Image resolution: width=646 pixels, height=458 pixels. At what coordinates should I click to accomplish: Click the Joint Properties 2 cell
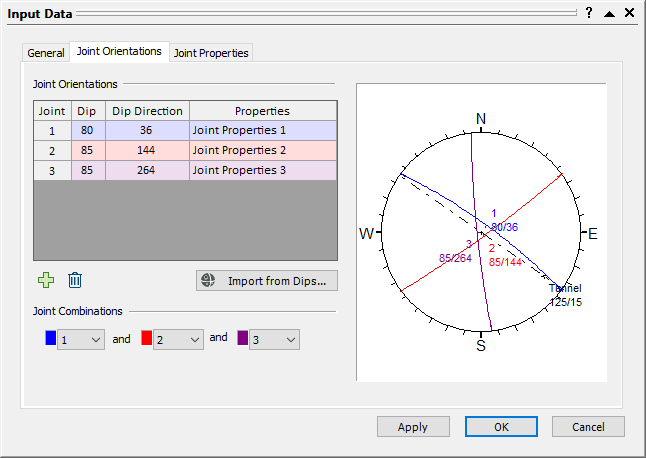pyautogui.click(x=263, y=150)
